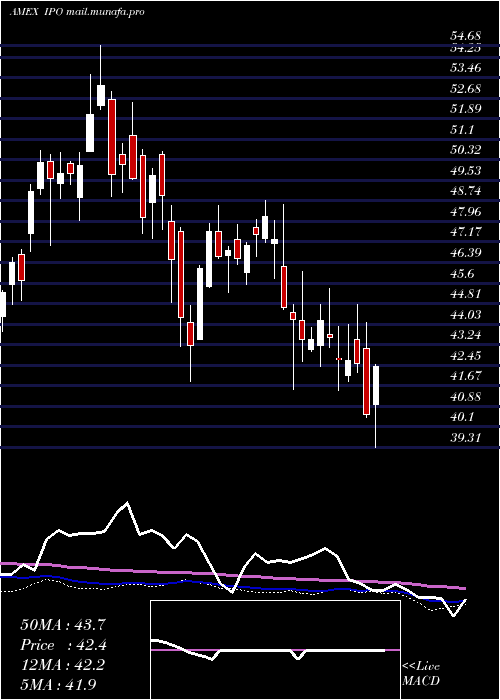The height and width of the screenshot is (700, 500).
Task: Click the 43.24 price axis label
Action: (x=466, y=335)
